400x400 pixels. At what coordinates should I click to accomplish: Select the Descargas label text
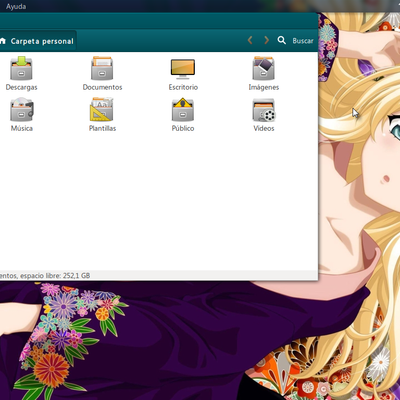[21, 87]
